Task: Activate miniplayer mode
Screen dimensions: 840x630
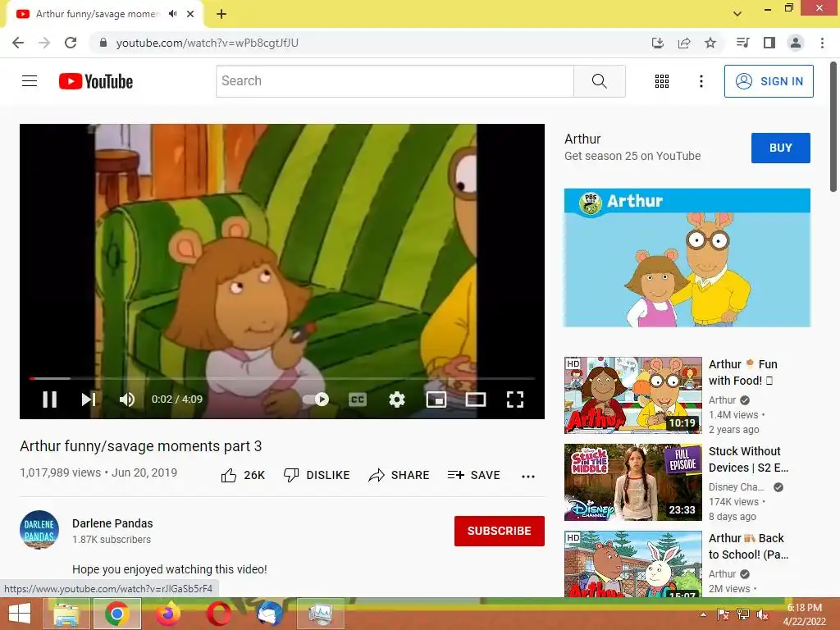Action: point(436,399)
